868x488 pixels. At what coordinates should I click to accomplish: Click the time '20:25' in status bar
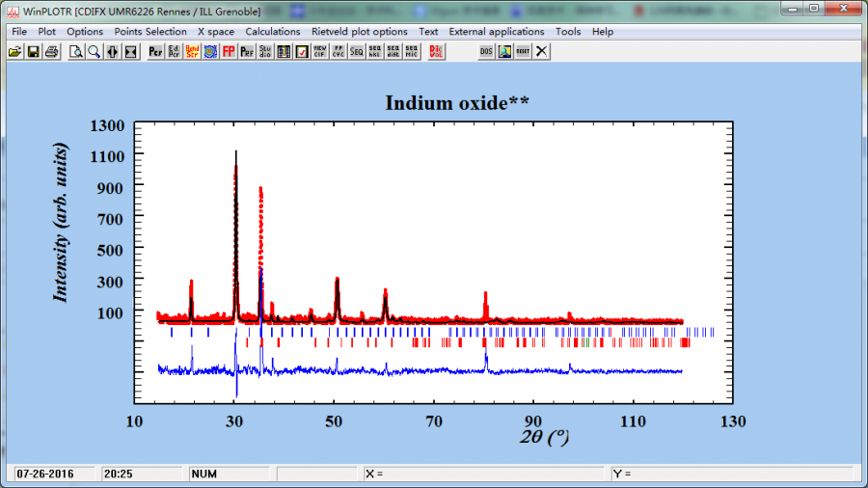[119, 474]
